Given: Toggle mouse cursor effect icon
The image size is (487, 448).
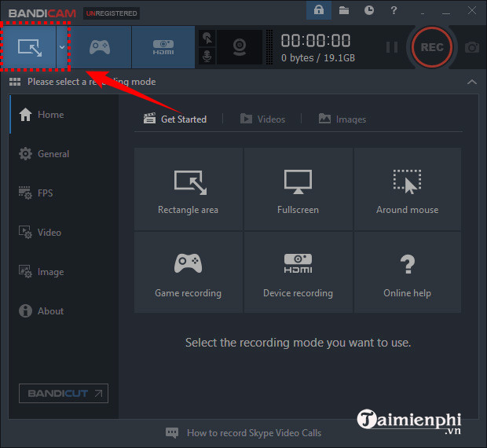Looking at the screenshot, I should pyautogui.click(x=207, y=39).
